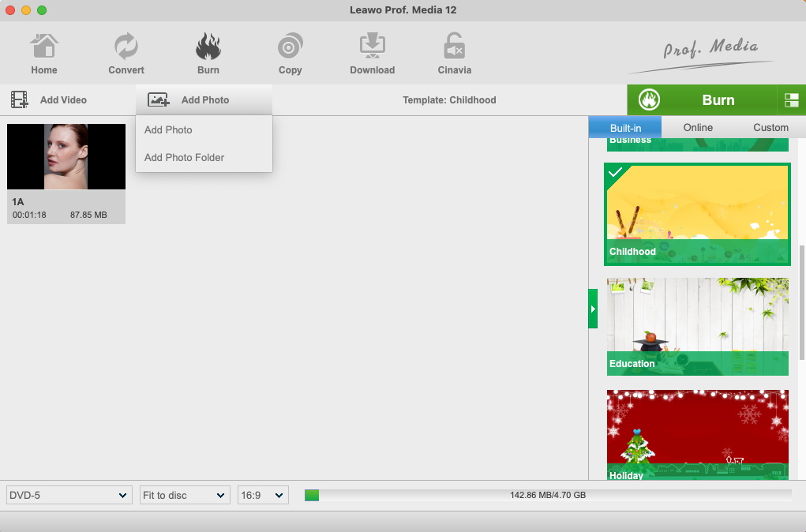Open the Convert module
This screenshot has width=806, height=532.
[x=126, y=54]
